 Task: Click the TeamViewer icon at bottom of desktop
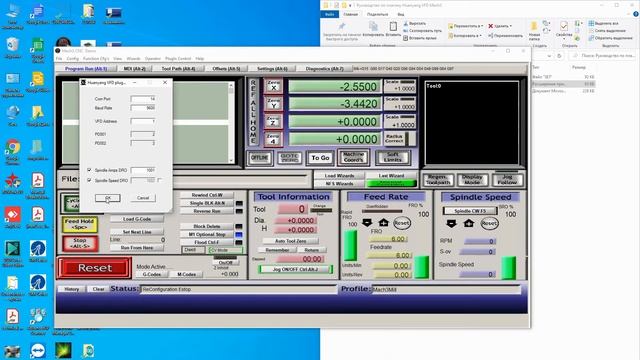[38, 351]
